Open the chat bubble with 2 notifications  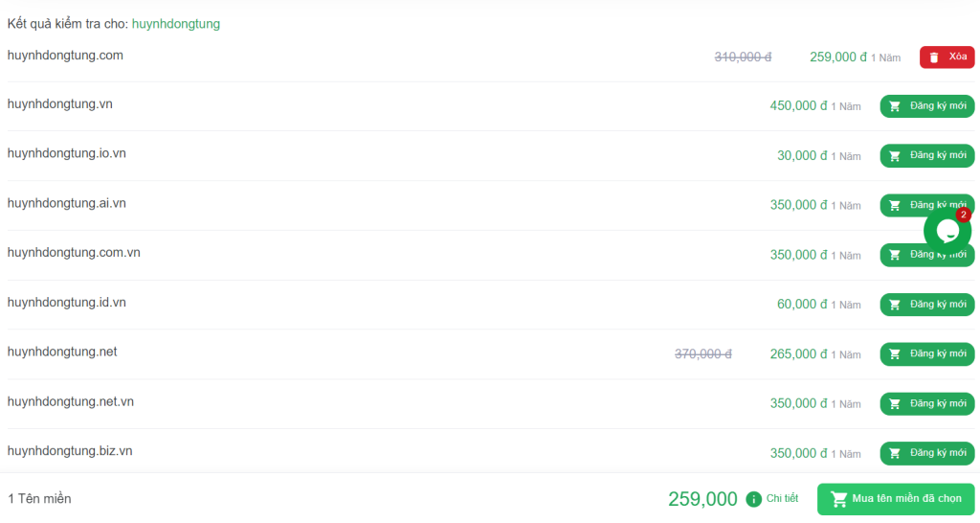coord(947,230)
